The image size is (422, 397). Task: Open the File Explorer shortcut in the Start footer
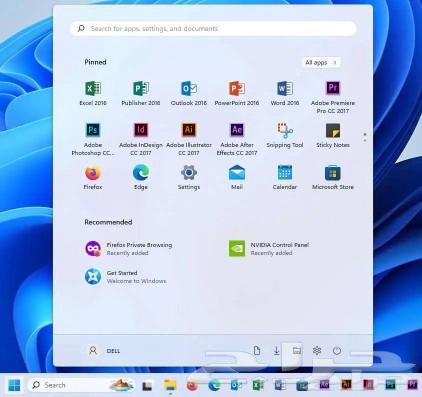[x=296, y=351]
